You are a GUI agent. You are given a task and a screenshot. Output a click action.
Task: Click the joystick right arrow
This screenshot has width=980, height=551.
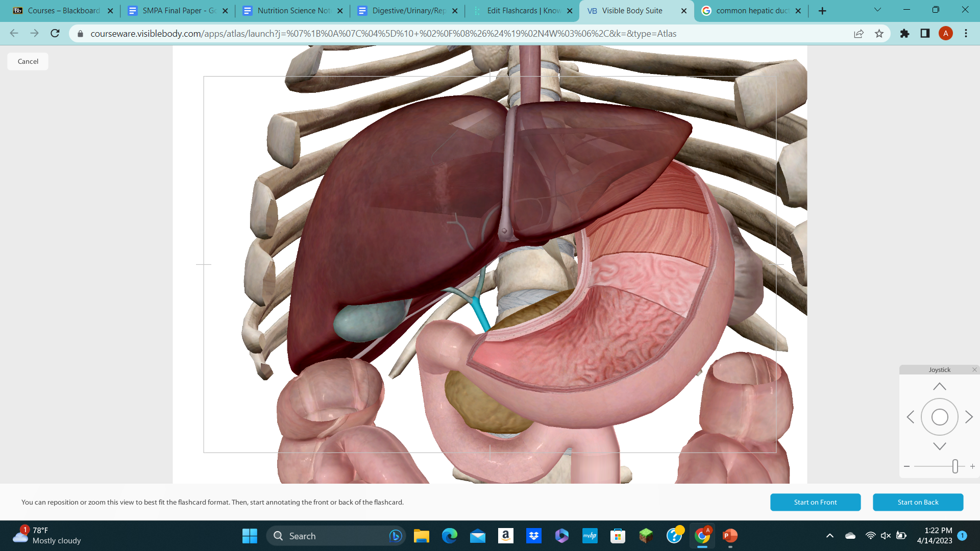969,417
